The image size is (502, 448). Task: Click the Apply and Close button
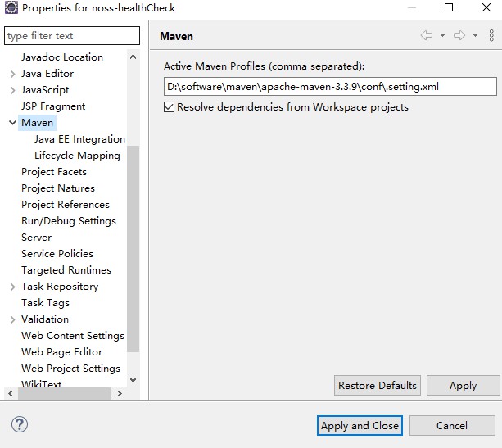pyautogui.click(x=360, y=426)
